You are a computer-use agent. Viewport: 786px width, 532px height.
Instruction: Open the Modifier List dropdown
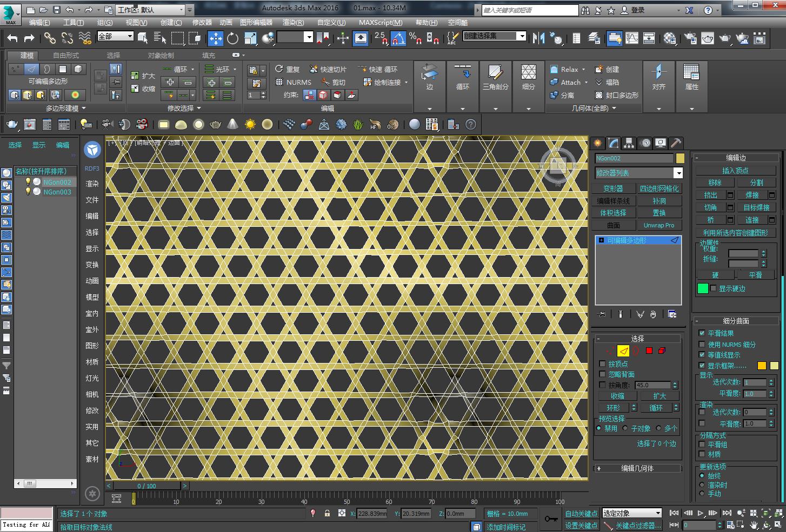click(x=639, y=173)
